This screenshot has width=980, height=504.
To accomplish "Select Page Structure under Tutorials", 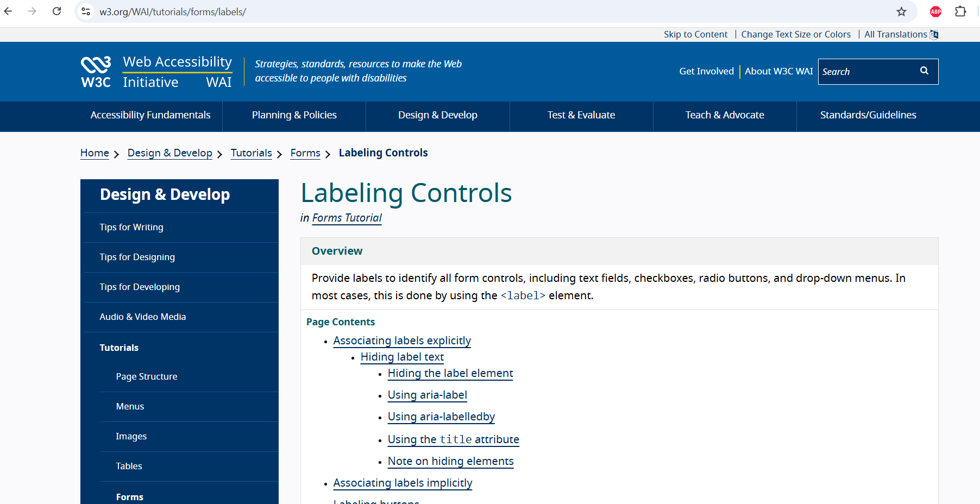I will pos(147,377).
